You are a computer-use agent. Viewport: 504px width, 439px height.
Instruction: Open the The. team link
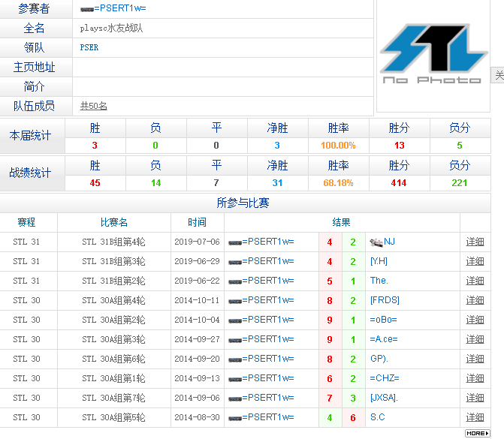pyautogui.click(x=379, y=281)
